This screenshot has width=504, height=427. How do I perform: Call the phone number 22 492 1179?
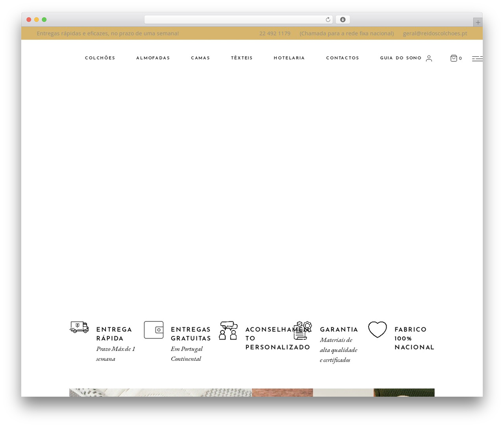point(275,33)
